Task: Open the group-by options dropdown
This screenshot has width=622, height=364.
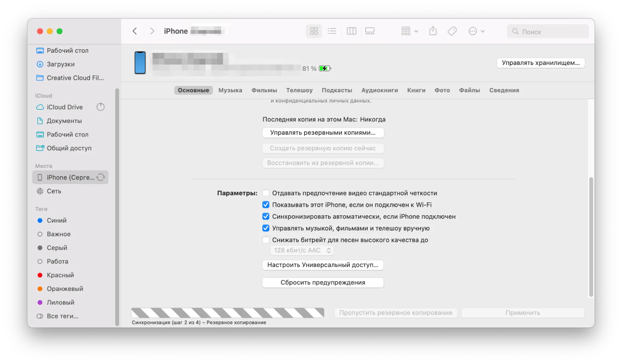Action: 409,31
